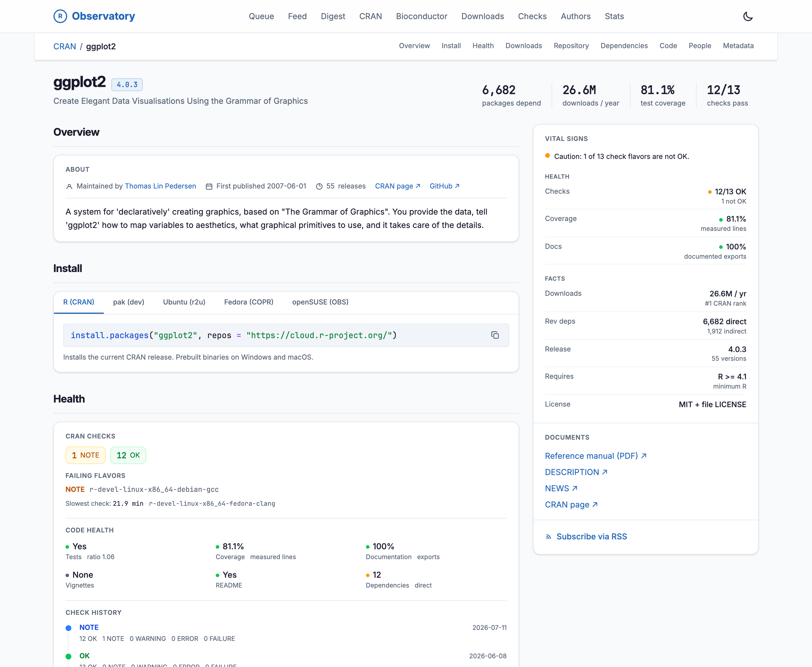Open the NEWS document link
This screenshot has width=812, height=667.
click(561, 488)
